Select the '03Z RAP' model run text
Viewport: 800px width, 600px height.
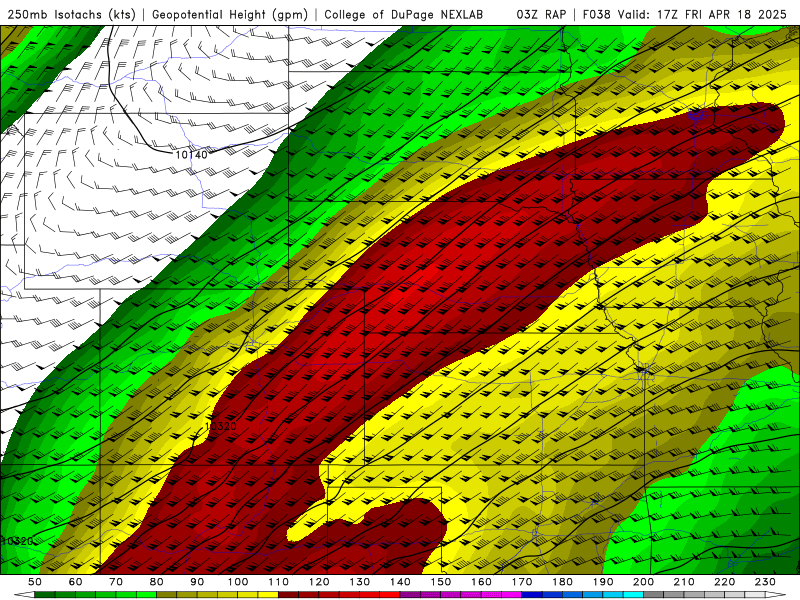pos(541,14)
